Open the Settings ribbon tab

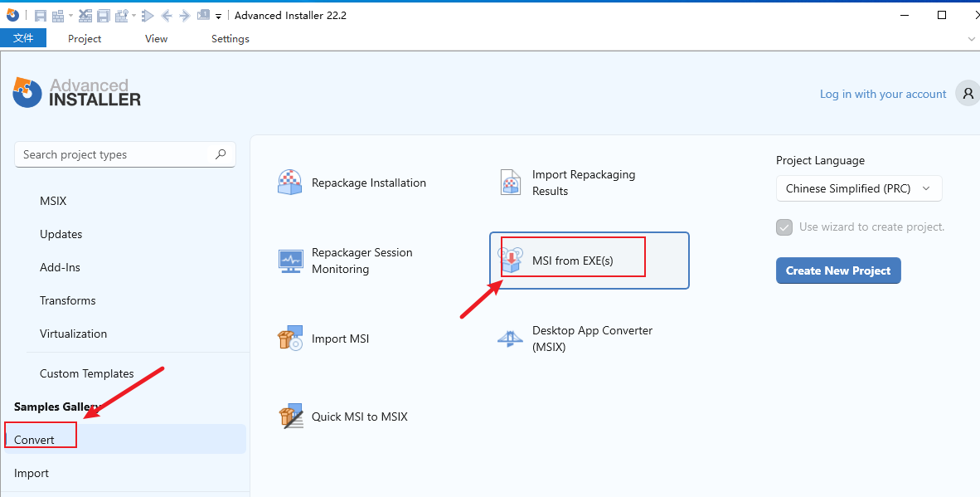point(230,39)
